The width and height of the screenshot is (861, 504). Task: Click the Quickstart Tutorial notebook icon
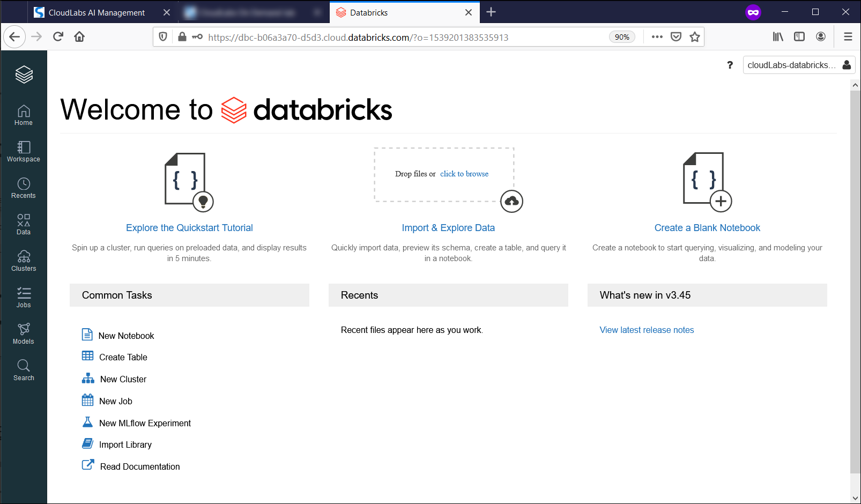tap(189, 182)
